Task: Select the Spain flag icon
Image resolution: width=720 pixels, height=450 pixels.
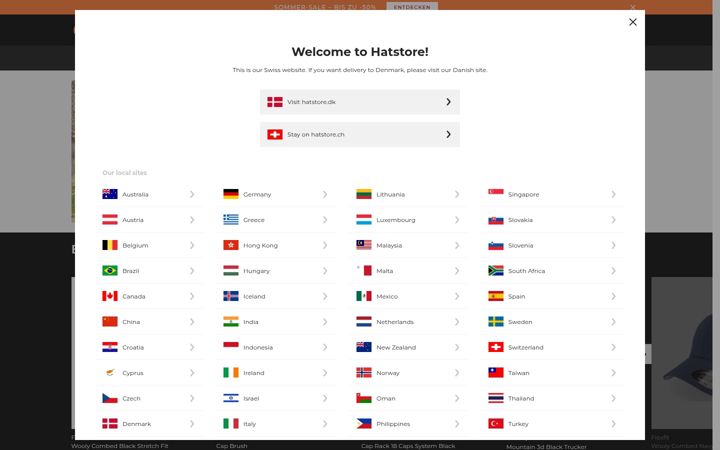Action: [x=495, y=296]
